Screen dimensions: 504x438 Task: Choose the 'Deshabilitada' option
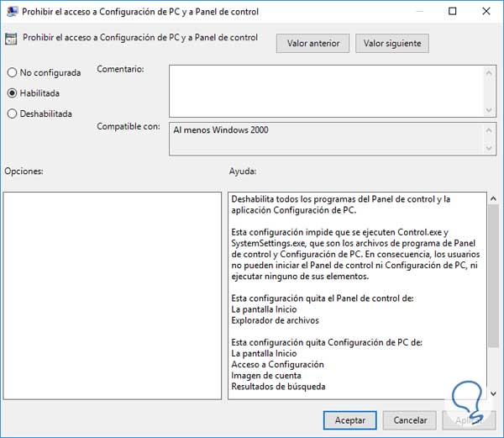point(12,113)
